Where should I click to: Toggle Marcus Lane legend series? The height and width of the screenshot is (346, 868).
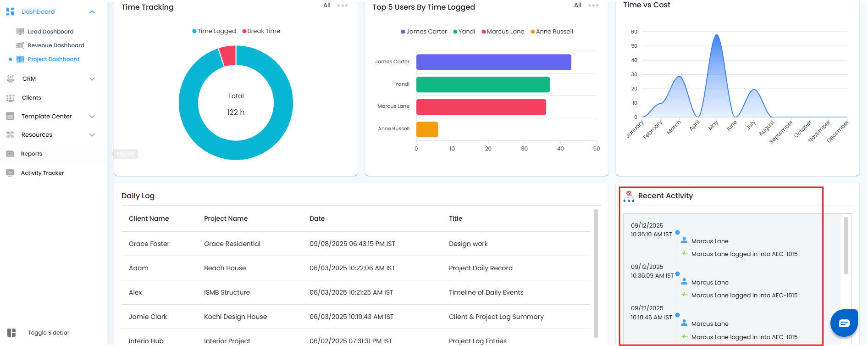click(x=503, y=32)
